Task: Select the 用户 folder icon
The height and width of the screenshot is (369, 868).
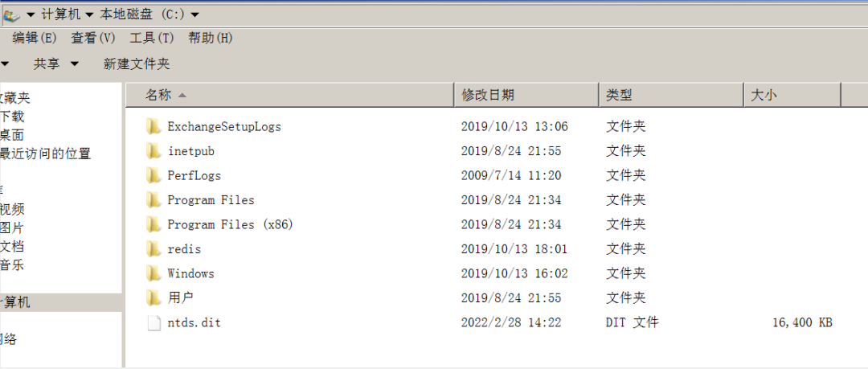Action: pos(154,298)
